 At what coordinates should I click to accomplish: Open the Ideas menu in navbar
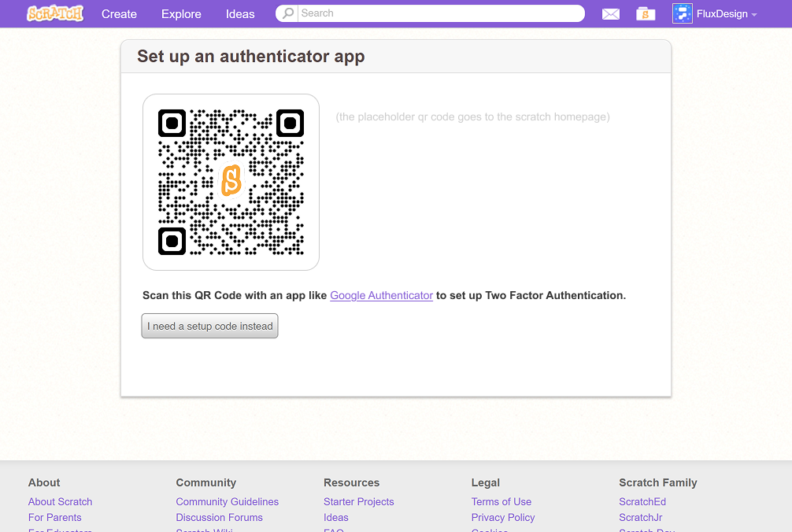click(x=240, y=14)
